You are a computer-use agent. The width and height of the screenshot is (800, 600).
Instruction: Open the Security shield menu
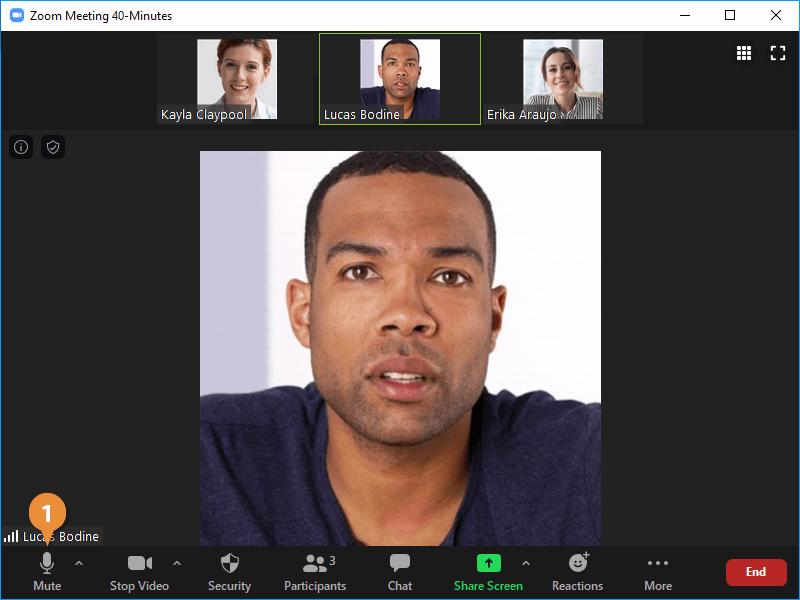(229, 570)
